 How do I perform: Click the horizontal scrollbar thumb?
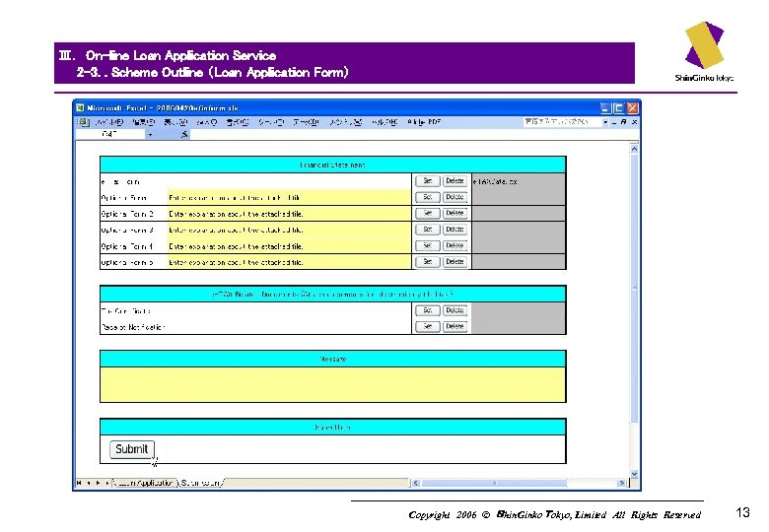pos(494,483)
